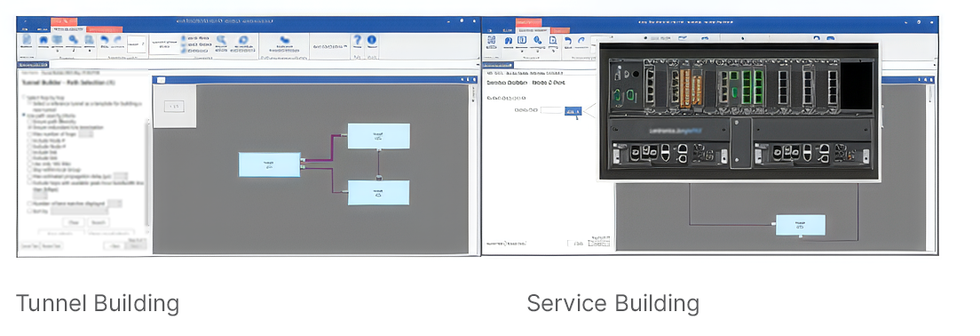Click Redo arrow in Tunnel Building window ribbon
The image size is (980, 336).
[117, 41]
